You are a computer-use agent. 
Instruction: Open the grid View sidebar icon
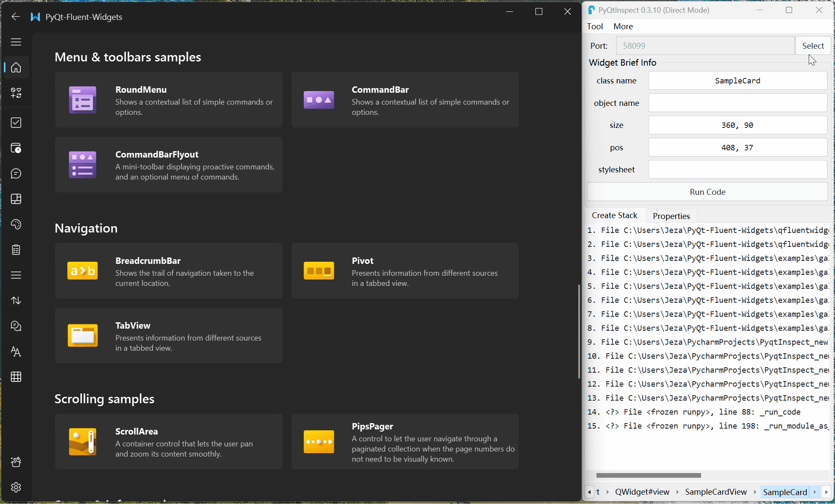[x=16, y=377]
